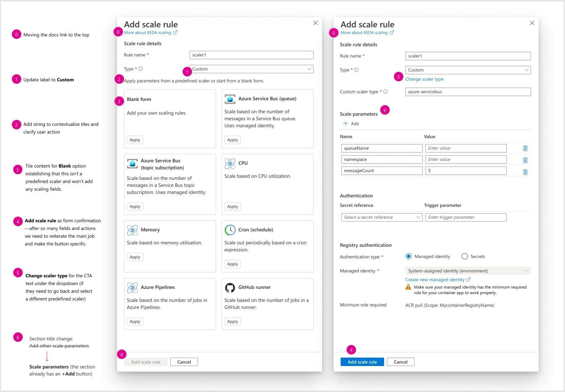Delete the queueName parameter row

coord(525,148)
